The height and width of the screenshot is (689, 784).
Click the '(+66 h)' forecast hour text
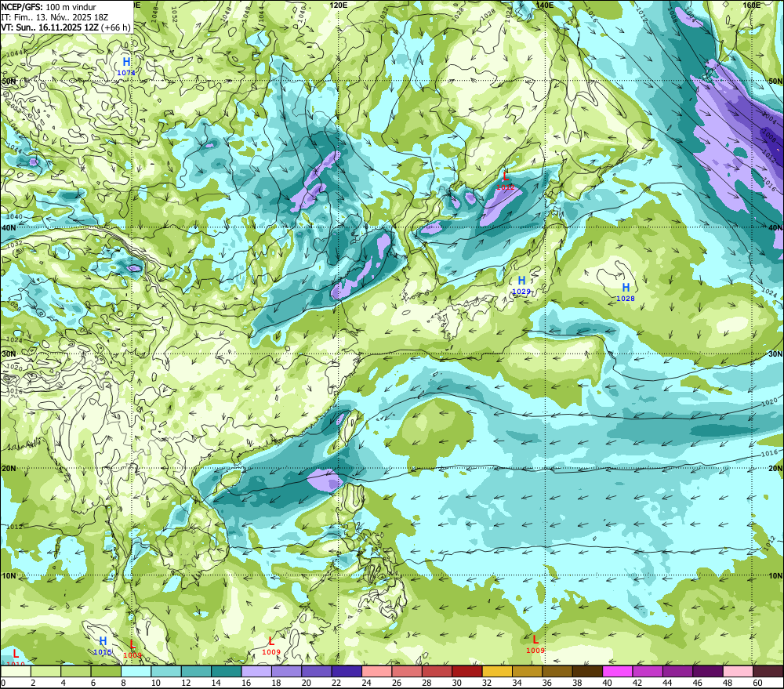[x=115, y=27]
